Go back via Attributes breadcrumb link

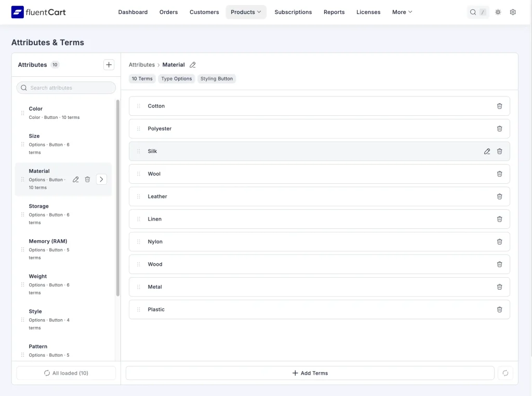point(141,65)
